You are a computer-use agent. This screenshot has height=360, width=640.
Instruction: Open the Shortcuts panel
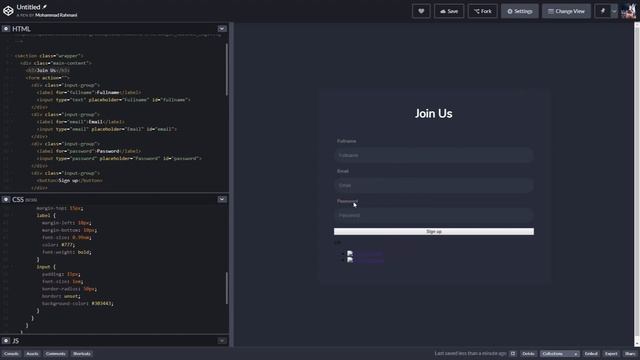tap(82, 353)
